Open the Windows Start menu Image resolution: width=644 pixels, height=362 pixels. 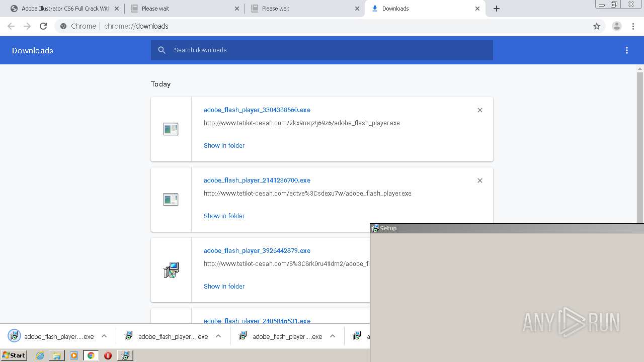tap(14, 355)
